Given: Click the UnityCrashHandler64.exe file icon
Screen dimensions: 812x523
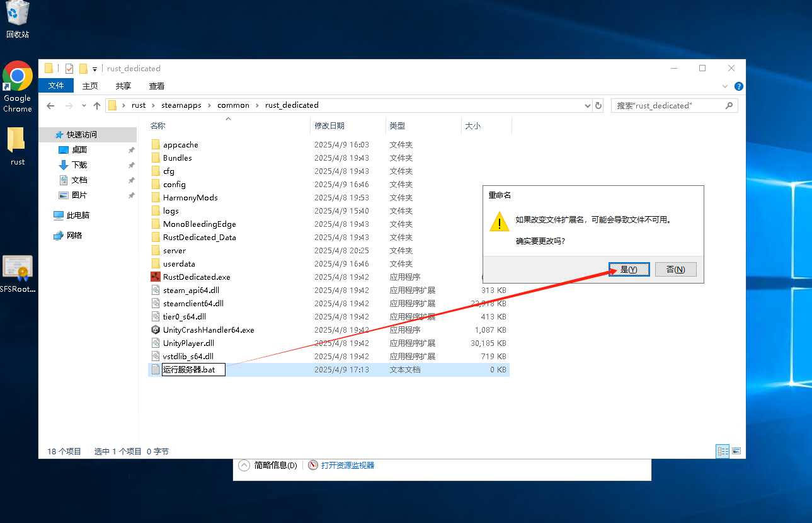Looking at the screenshot, I should (156, 330).
